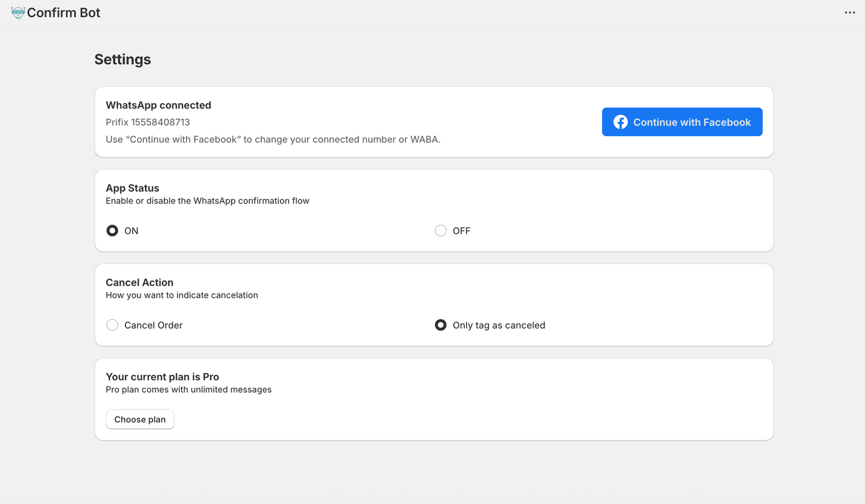
Task: Click the Prifix phone number text
Action: pos(148,122)
